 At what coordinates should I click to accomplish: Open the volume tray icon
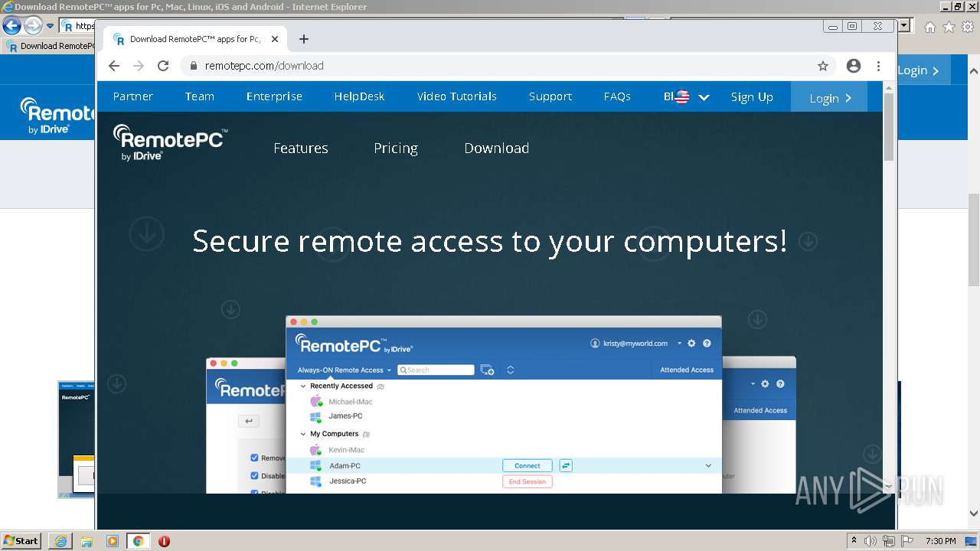pos(871,541)
